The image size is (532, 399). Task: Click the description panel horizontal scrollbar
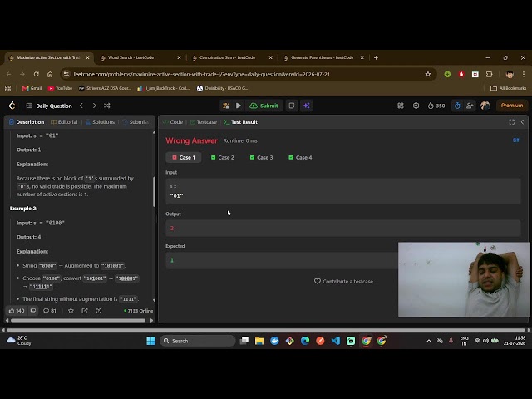pyautogui.click(x=78, y=320)
